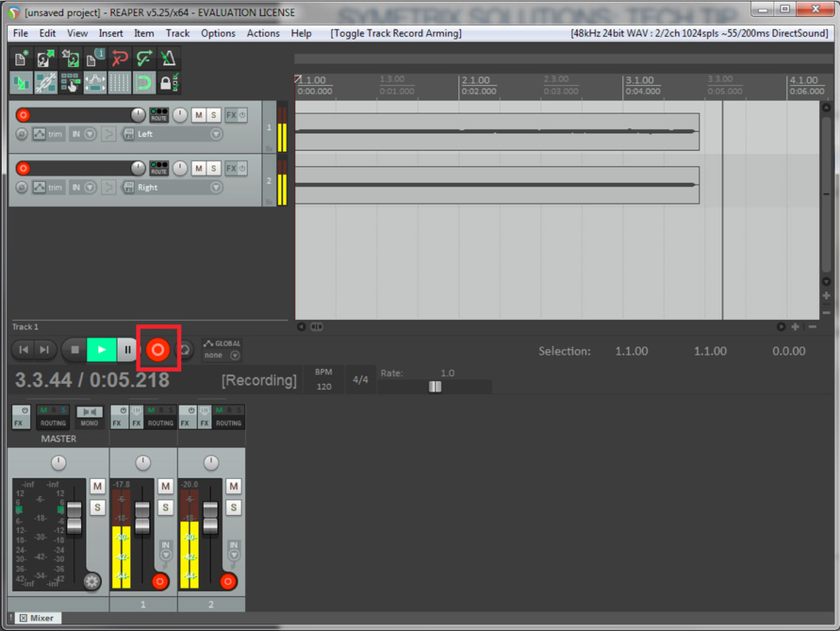The image size is (840, 631).
Task: Open the Track menu
Action: [177, 33]
